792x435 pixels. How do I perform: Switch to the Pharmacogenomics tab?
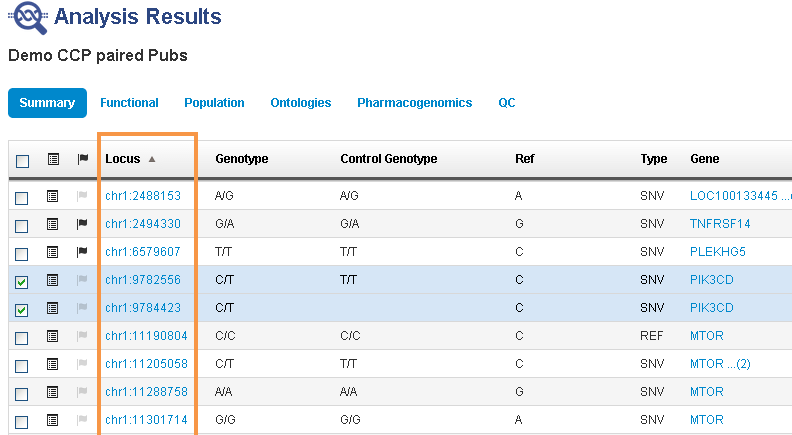[x=414, y=103]
